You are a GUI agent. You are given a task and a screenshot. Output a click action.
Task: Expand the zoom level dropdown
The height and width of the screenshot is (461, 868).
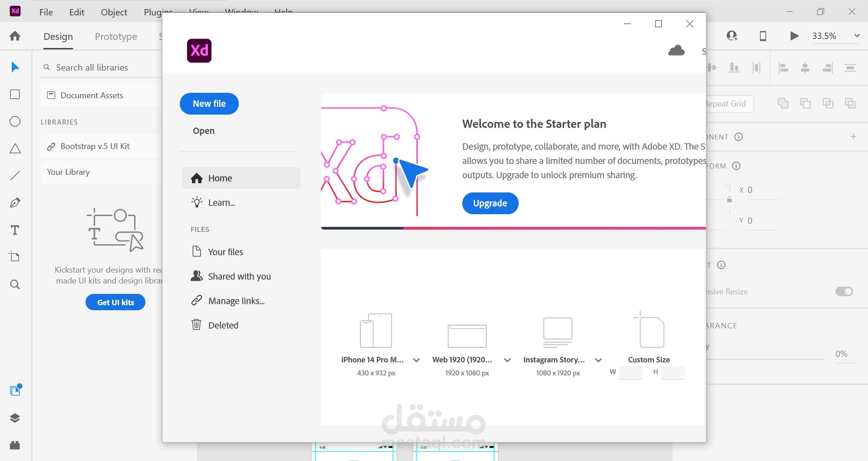(x=857, y=36)
